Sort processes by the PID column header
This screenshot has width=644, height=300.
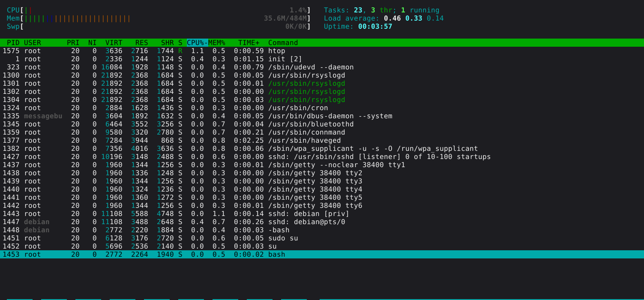13,43
